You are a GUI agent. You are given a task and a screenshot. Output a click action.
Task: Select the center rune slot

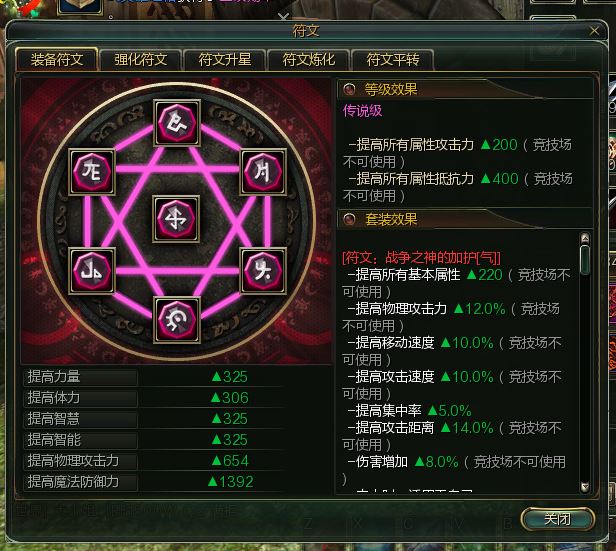click(x=176, y=219)
